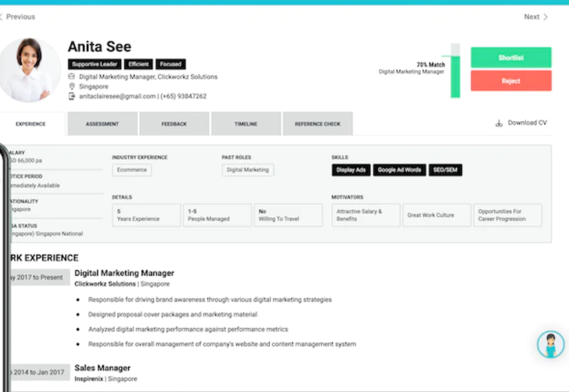Click the download icon beside Download CV
The height and width of the screenshot is (392, 569).
pyautogui.click(x=499, y=124)
